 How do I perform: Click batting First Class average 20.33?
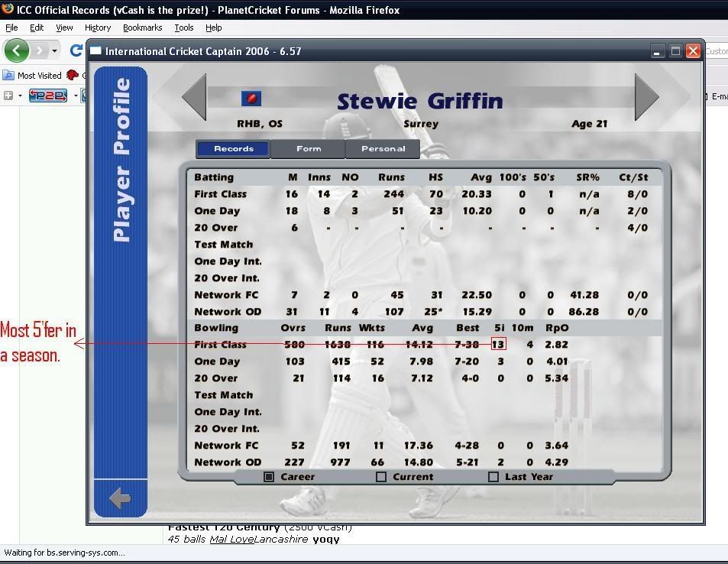click(x=477, y=193)
